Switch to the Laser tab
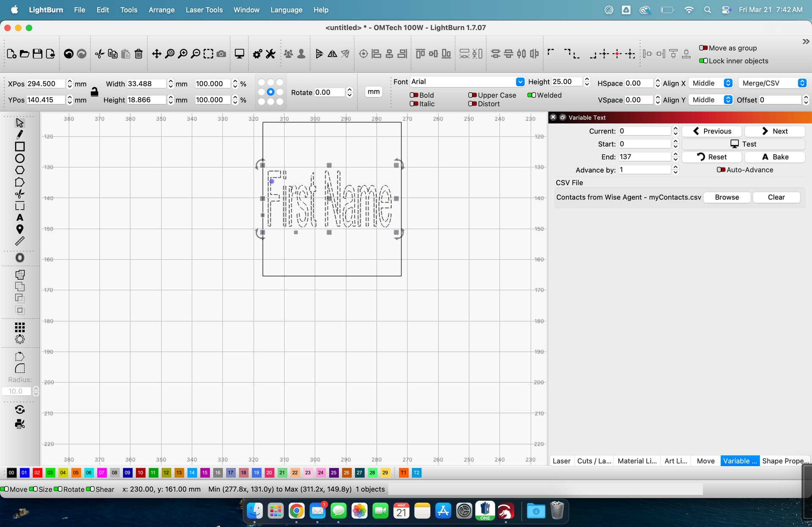 [x=561, y=461]
